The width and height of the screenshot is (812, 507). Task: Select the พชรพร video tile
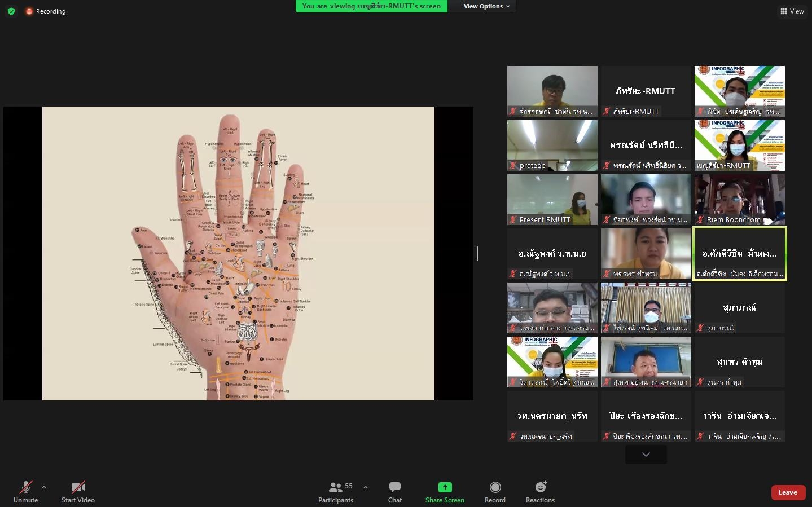(646, 254)
